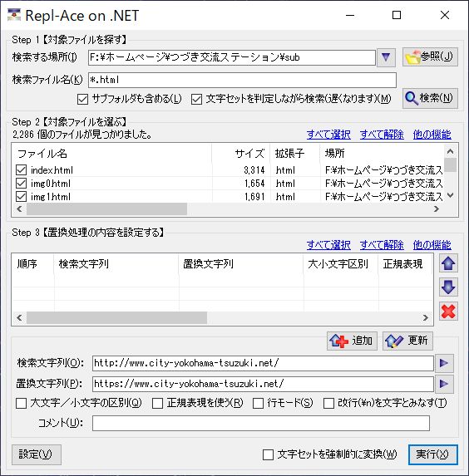Click rule list horizontal scrollbar right arrow
Viewport: 469px width, 476px height.
[x=426, y=318]
